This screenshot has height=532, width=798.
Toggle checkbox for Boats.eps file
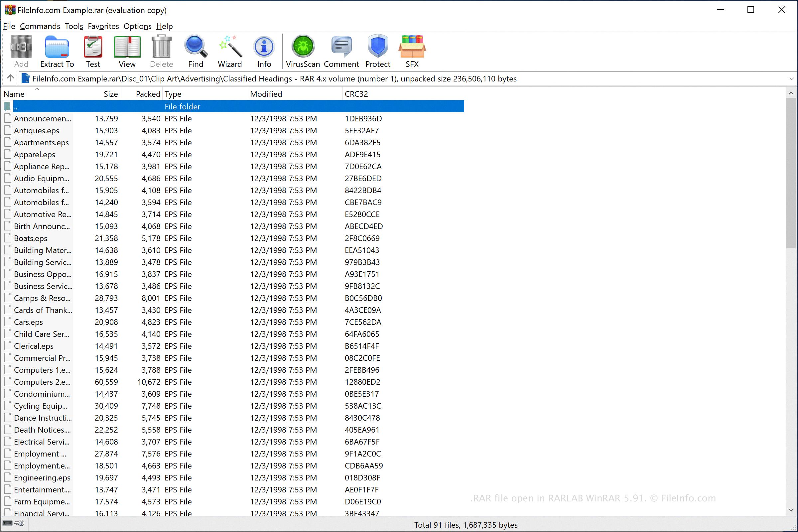pos(7,238)
